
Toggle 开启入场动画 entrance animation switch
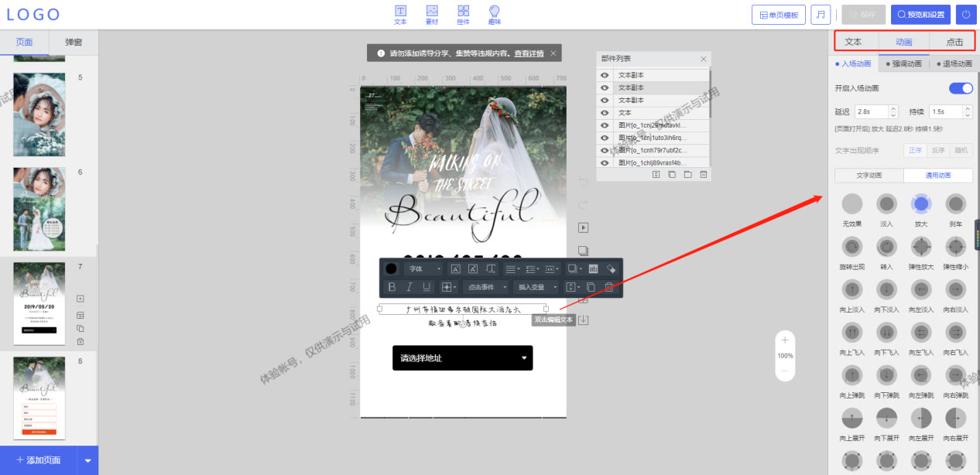click(x=960, y=88)
